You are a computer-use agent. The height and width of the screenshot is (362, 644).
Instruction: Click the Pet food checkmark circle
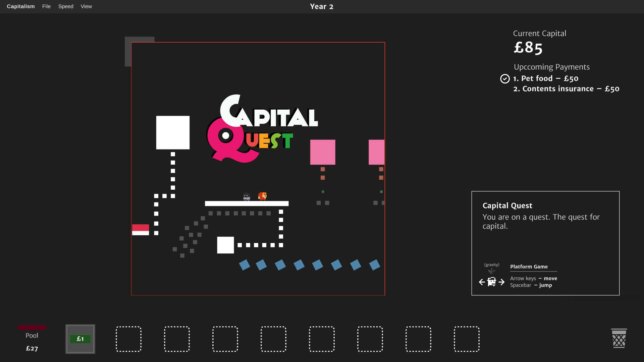(x=505, y=78)
